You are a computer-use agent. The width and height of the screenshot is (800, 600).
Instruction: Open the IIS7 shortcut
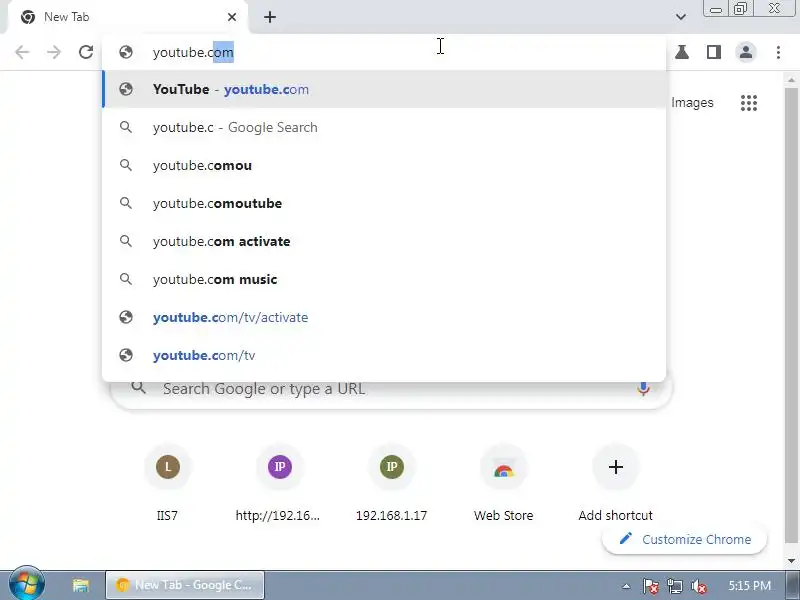click(x=167, y=483)
